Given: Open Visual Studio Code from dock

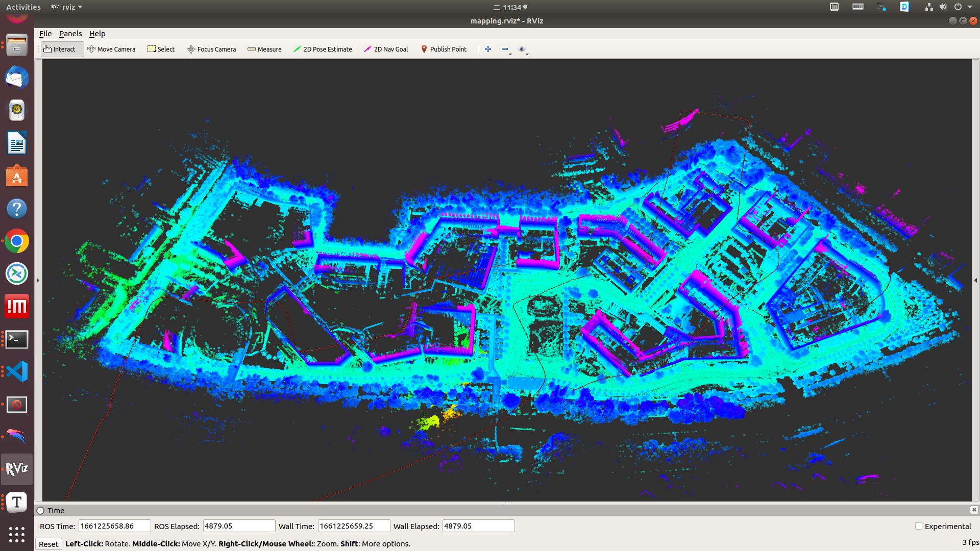Looking at the screenshot, I should 17,371.
